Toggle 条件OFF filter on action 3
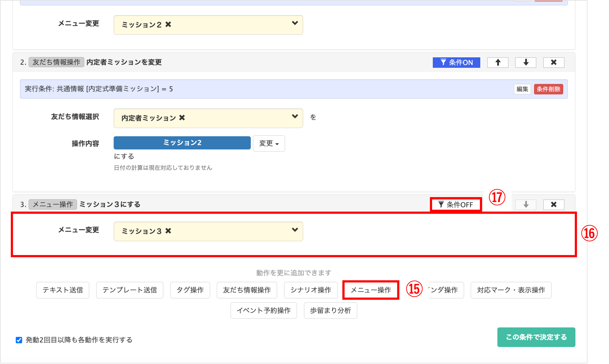 tap(456, 205)
